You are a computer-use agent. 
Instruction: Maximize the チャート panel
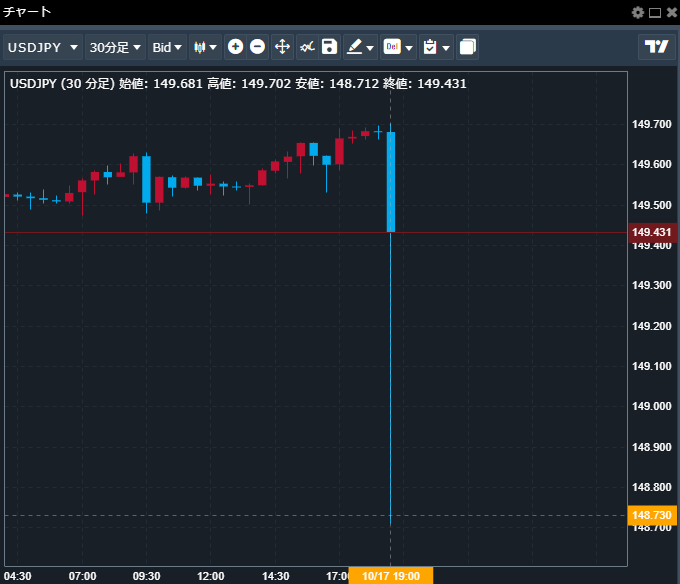click(655, 13)
